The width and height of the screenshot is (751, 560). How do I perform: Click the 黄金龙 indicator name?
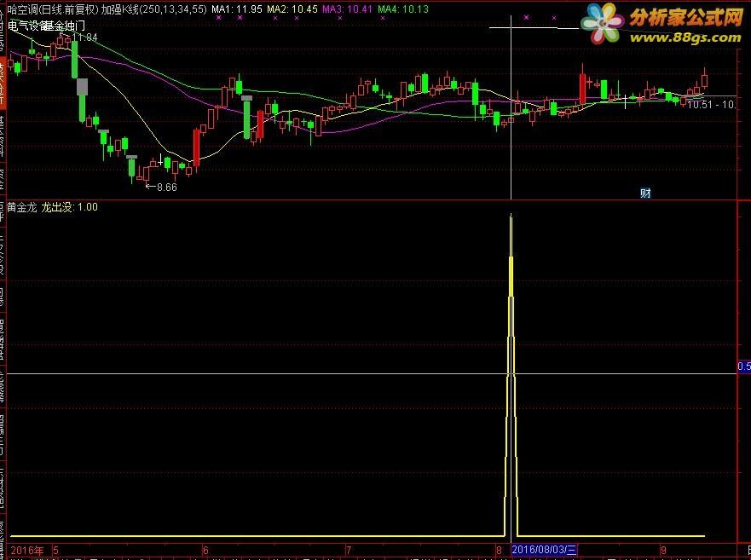[x=21, y=207]
